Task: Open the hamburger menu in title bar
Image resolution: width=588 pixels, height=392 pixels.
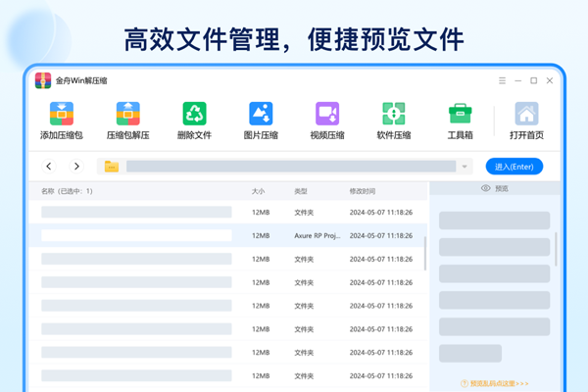Action: pos(502,80)
